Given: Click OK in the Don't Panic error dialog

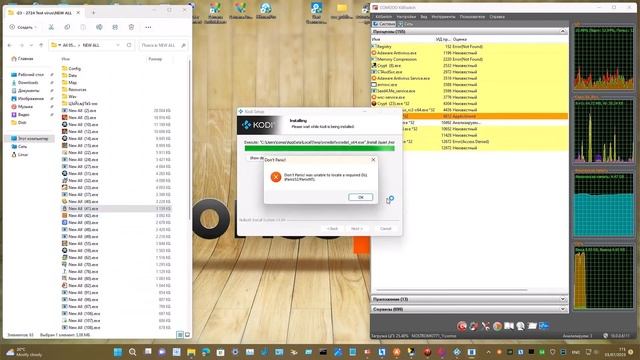Looking at the screenshot, I should coord(360,197).
